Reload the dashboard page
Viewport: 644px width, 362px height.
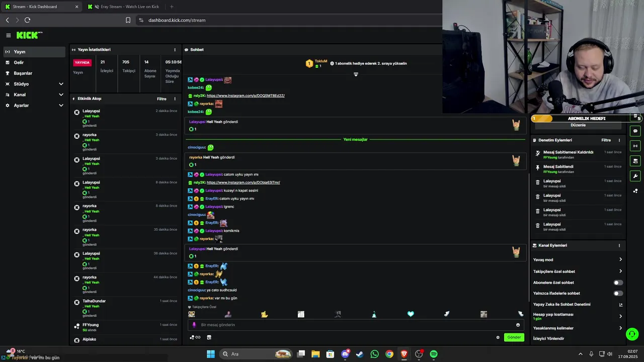[x=27, y=20]
